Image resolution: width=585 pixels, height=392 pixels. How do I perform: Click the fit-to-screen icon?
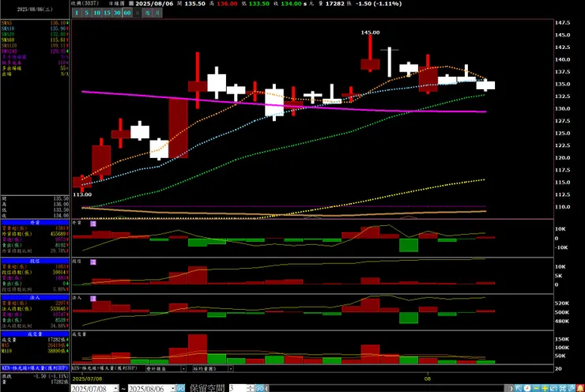[x=563, y=388]
